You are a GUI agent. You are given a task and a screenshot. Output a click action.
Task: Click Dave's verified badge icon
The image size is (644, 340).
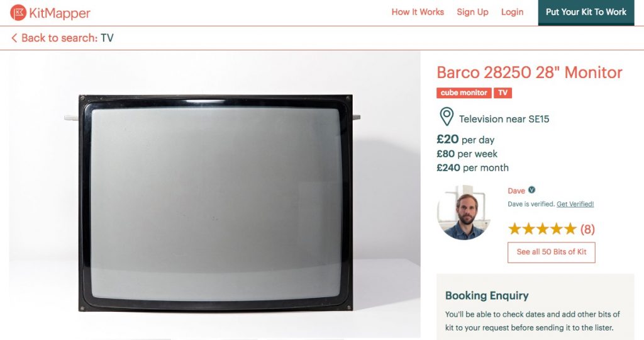coord(531,190)
